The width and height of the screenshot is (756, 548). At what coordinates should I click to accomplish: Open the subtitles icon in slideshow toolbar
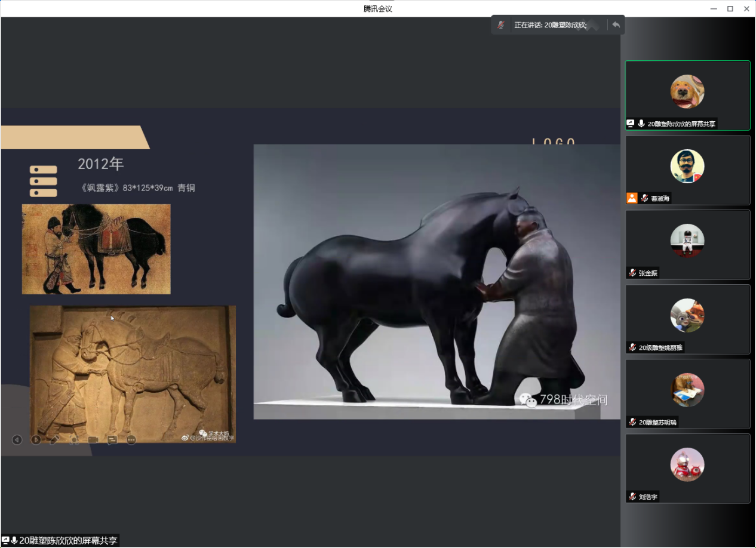click(112, 440)
